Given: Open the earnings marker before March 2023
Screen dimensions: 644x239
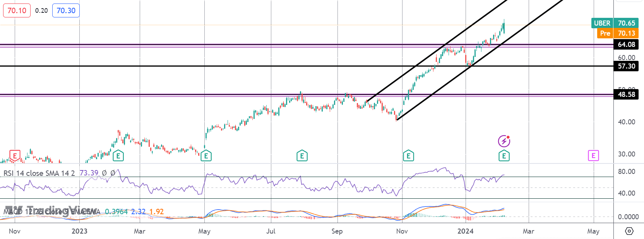Looking at the screenshot, I should click(118, 156).
